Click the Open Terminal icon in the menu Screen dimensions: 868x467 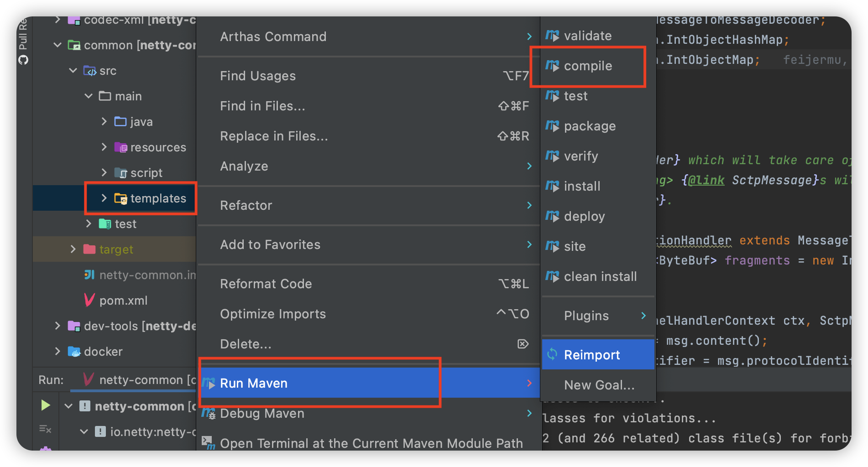[x=208, y=442]
